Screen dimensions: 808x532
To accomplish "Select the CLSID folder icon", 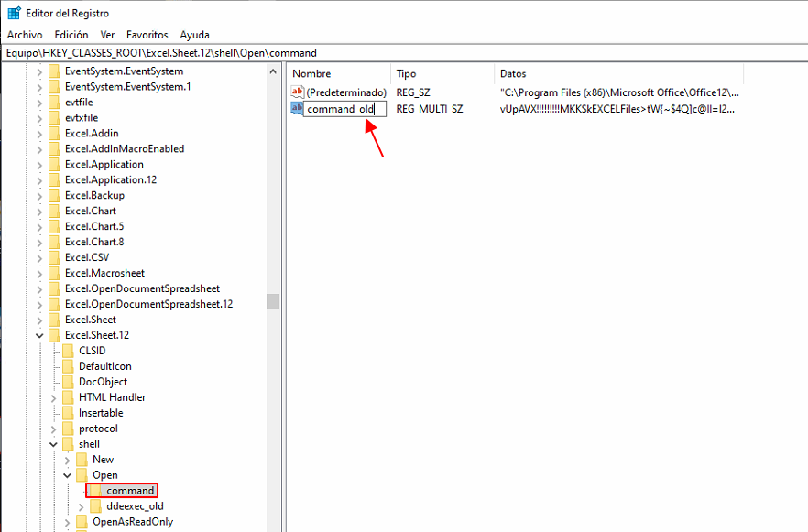I will tap(68, 351).
